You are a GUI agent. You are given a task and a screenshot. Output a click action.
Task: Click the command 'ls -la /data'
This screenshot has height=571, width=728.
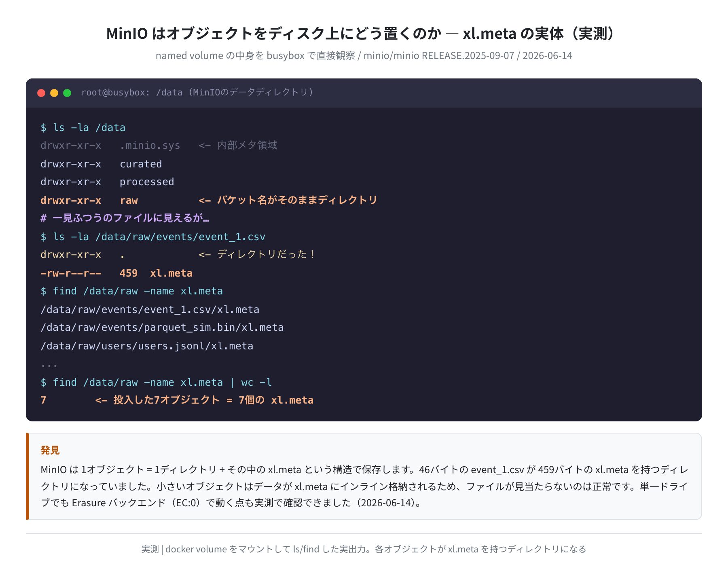83,128
